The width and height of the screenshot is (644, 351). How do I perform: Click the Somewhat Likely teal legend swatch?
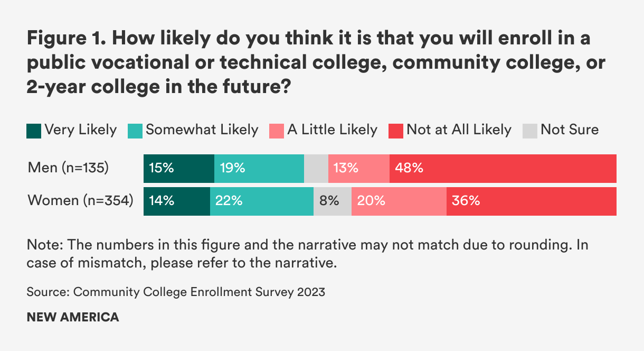[x=135, y=131]
